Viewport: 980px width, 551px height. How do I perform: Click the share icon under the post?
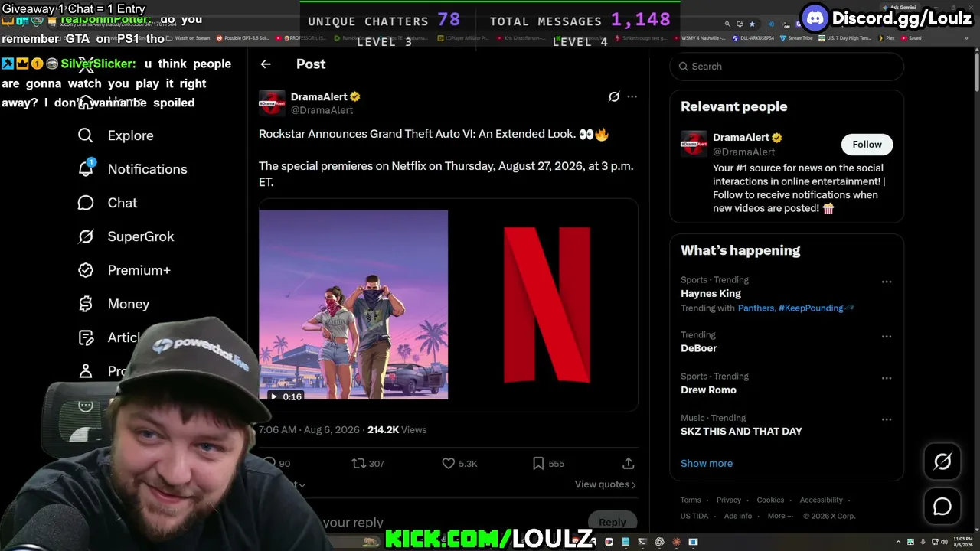pos(628,463)
